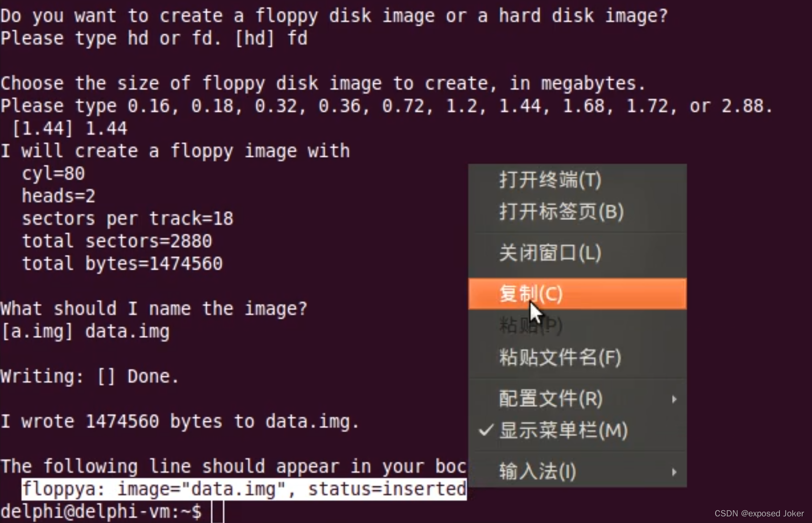Click the total bytes=1474560 line
The width and height of the screenshot is (812, 523).
coord(122,264)
